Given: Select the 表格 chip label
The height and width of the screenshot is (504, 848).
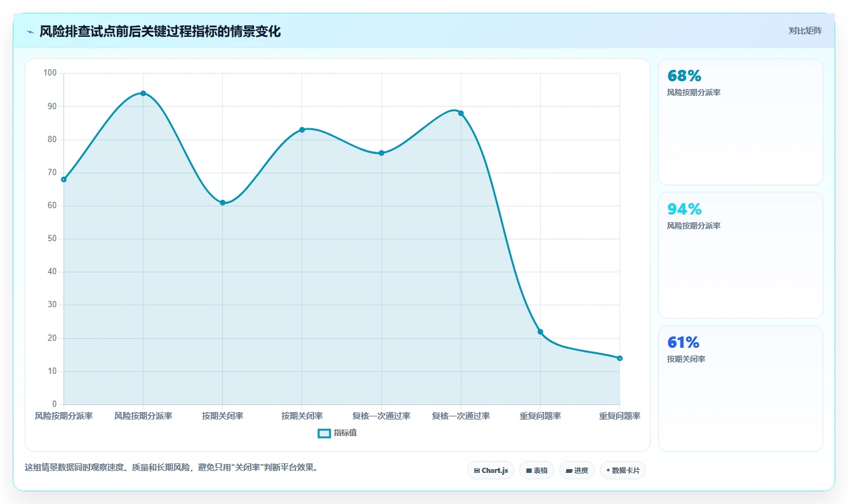Looking at the screenshot, I should pyautogui.click(x=541, y=471).
